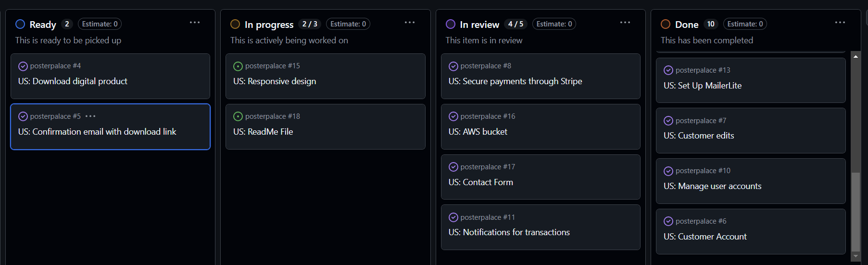
Task: Click closed issue icon on posterpalace #8
Action: pyautogui.click(x=453, y=66)
